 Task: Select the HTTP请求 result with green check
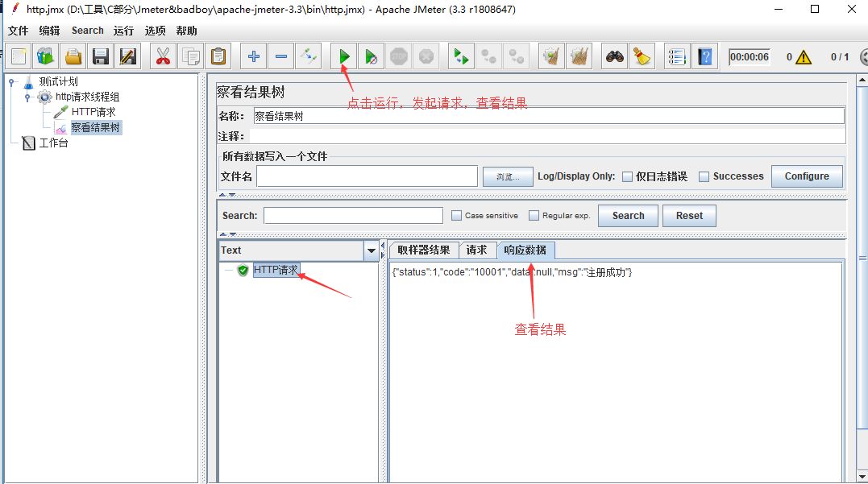point(276,270)
